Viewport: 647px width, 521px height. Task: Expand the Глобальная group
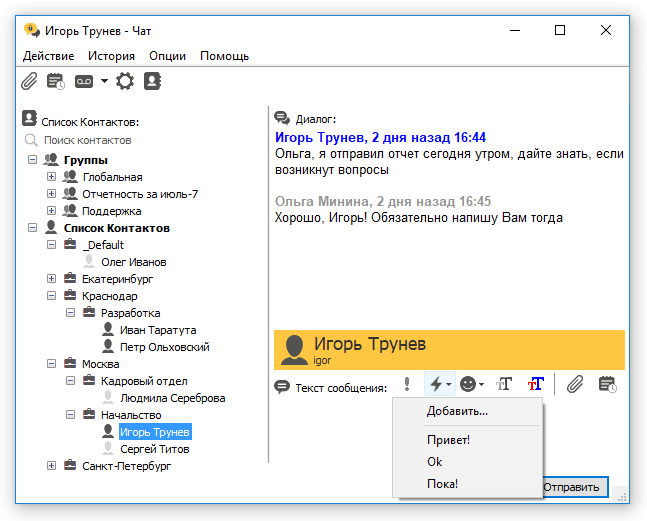(51, 177)
